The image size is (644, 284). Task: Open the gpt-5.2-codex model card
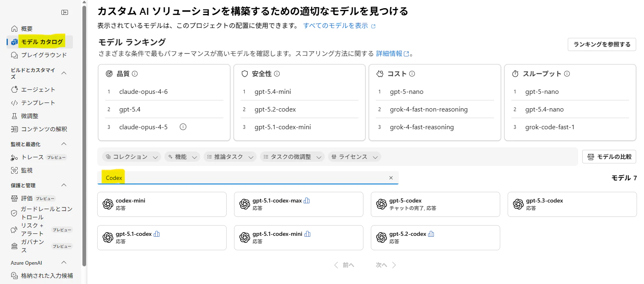(436, 237)
